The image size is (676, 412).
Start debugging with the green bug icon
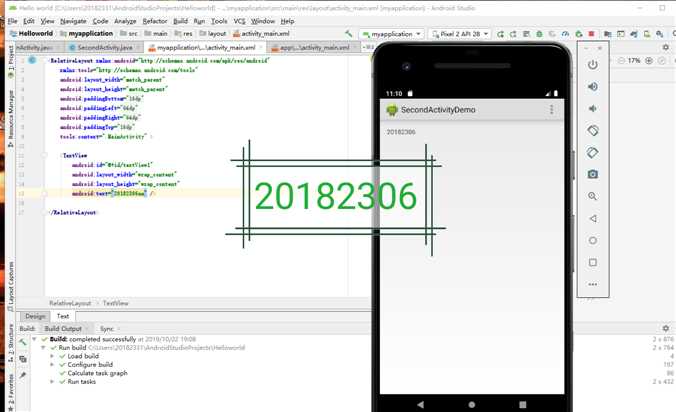click(539, 34)
